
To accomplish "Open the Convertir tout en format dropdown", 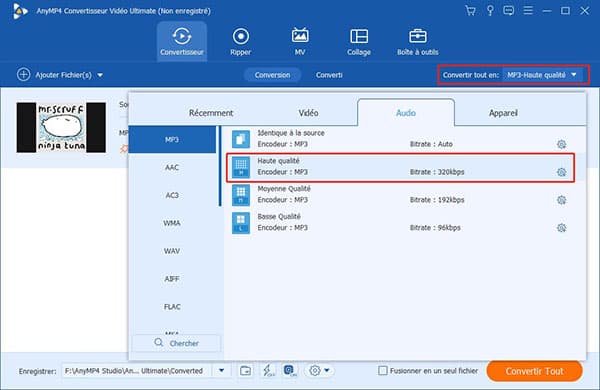I will 543,75.
